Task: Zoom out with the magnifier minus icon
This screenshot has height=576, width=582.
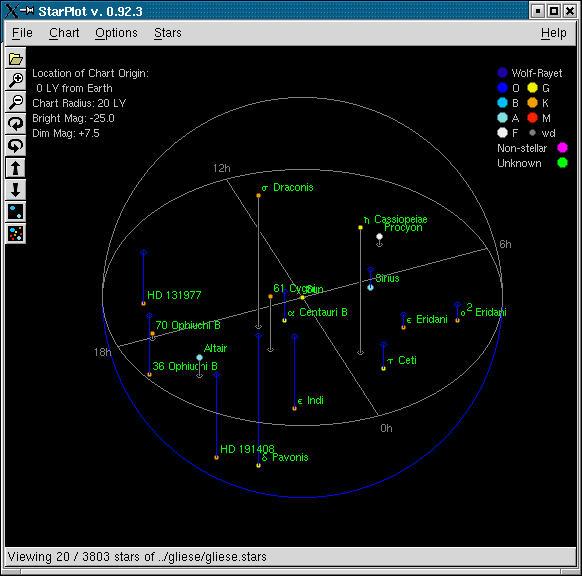Action: click(15, 101)
